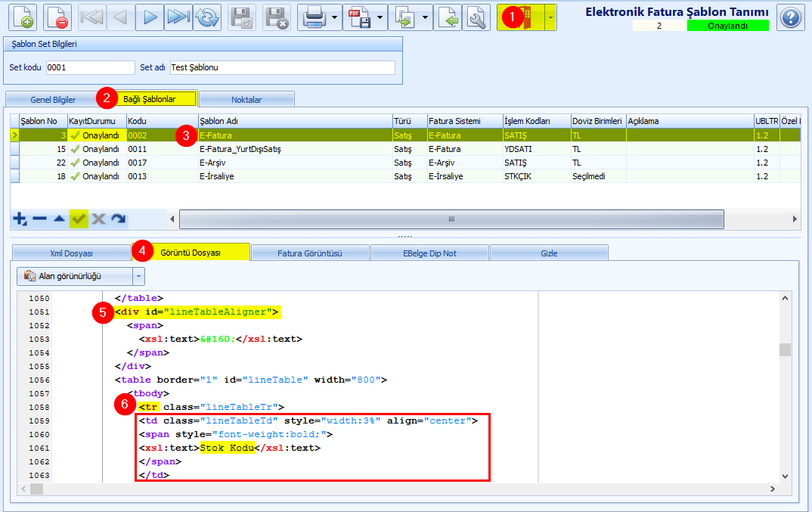Cancel save using the floppy disk X icon

pyautogui.click(x=277, y=17)
